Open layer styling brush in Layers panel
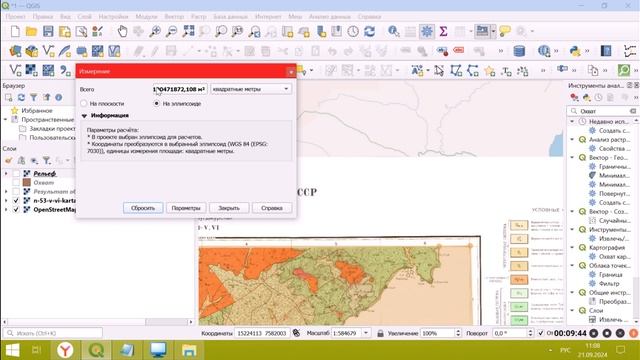 pos(9,160)
